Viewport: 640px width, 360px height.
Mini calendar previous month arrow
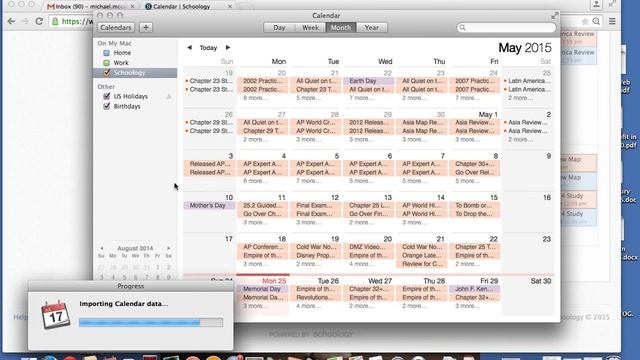102,248
